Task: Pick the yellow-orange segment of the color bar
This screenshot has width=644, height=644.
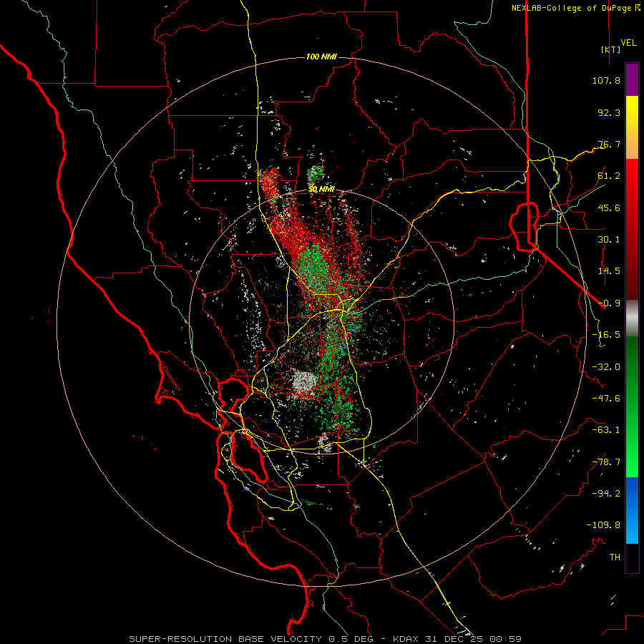Action: (x=632, y=127)
